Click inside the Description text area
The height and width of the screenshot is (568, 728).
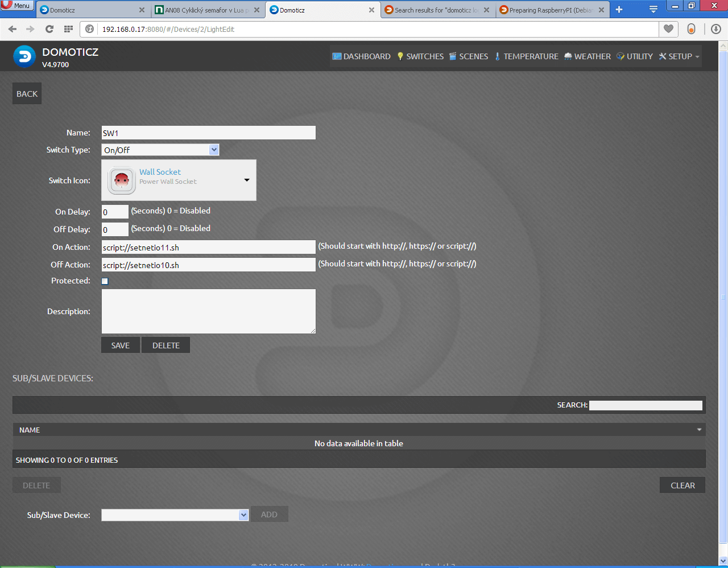tap(208, 311)
